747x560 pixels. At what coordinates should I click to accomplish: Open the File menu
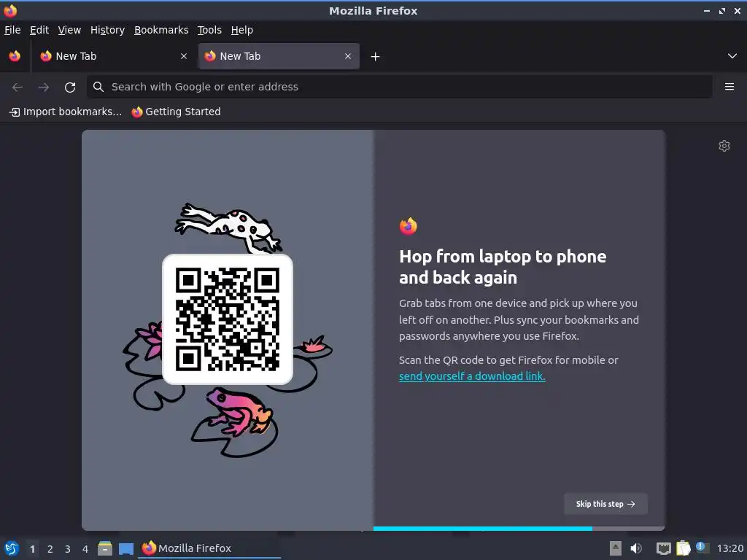click(x=12, y=30)
